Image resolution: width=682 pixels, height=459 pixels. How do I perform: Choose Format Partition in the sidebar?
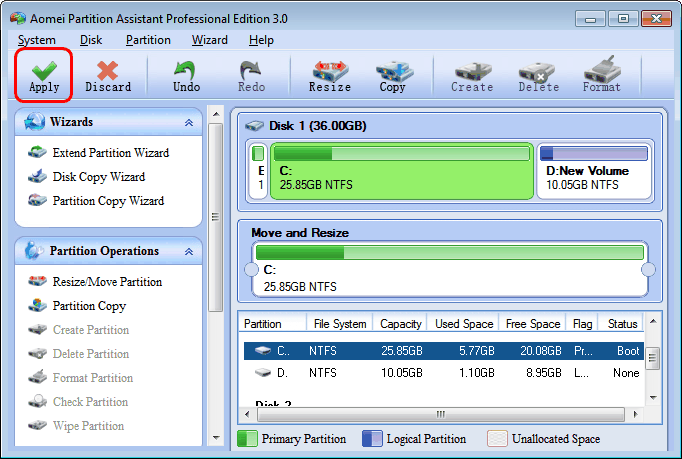pos(80,378)
